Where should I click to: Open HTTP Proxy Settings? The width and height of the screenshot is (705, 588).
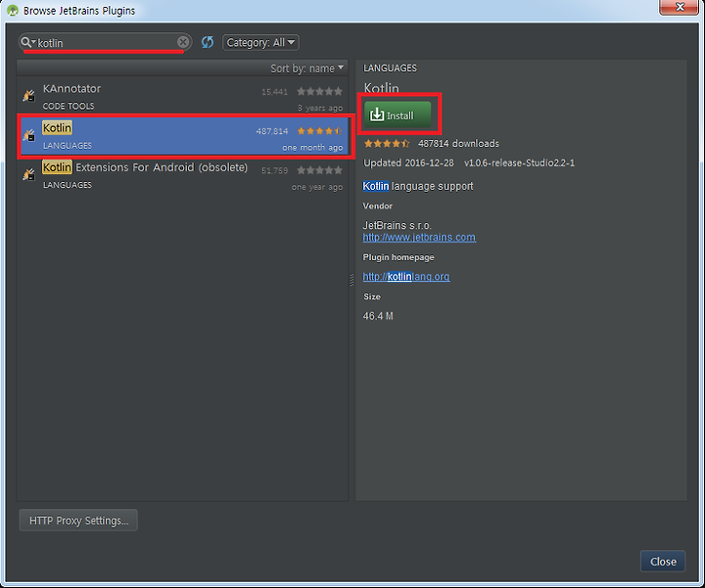[x=78, y=520]
